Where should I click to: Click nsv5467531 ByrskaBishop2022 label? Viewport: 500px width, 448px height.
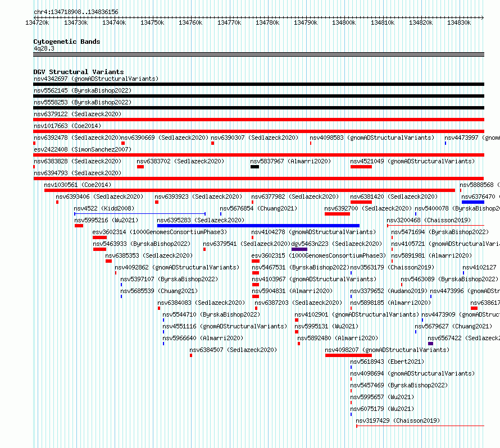click(x=301, y=267)
